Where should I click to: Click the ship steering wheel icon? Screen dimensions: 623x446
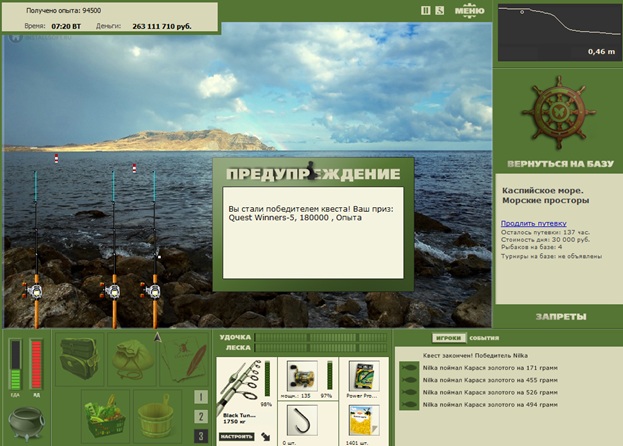[558, 113]
